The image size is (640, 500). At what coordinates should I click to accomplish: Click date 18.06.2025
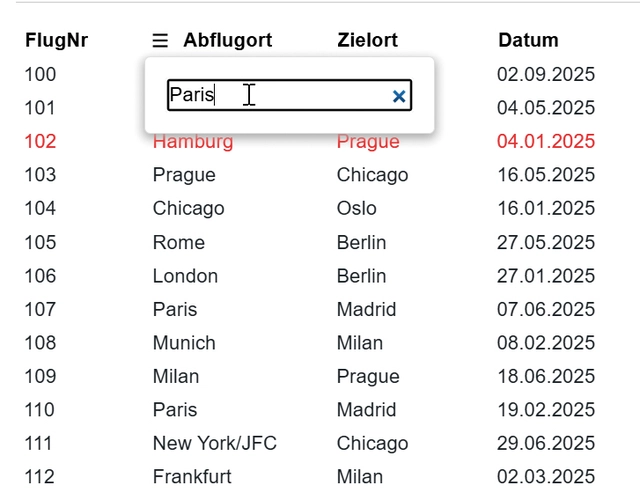pyautogui.click(x=545, y=377)
